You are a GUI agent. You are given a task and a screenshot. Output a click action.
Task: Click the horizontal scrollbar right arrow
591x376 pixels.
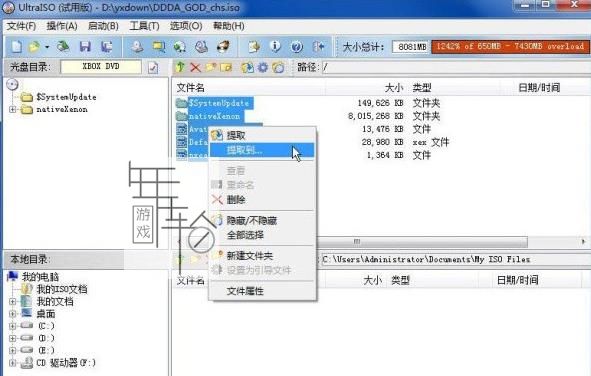pos(583,241)
